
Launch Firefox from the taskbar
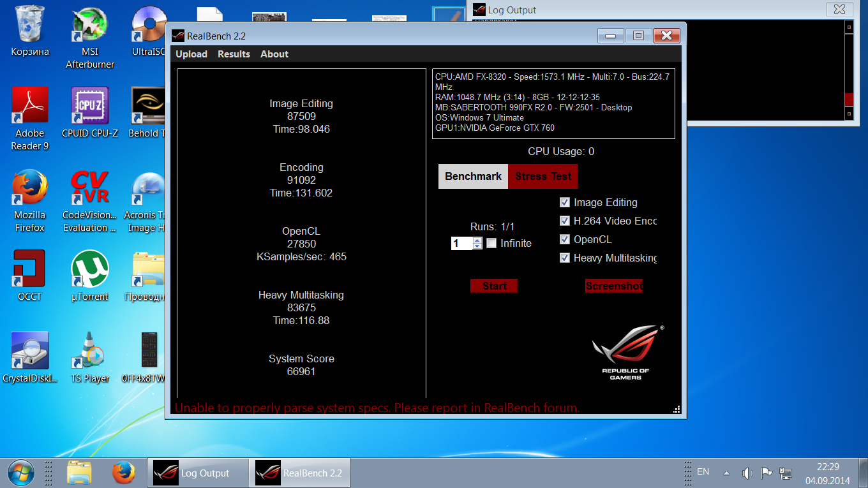[124, 473]
